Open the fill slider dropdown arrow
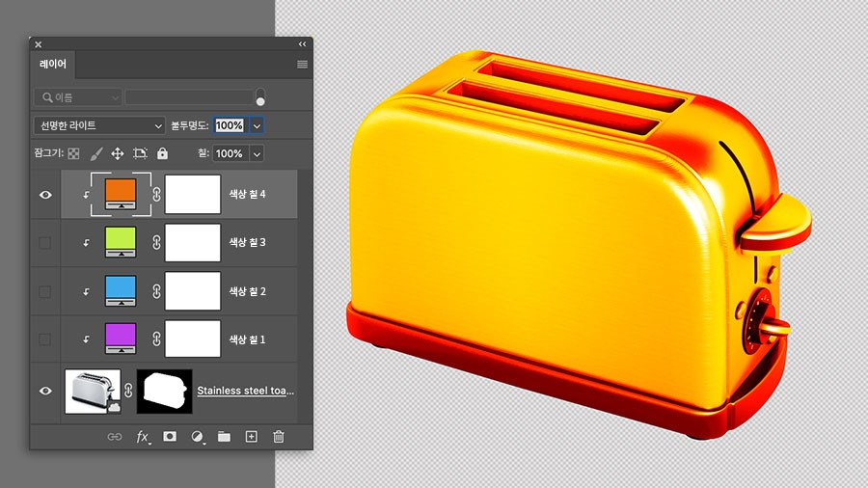 [x=257, y=153]
